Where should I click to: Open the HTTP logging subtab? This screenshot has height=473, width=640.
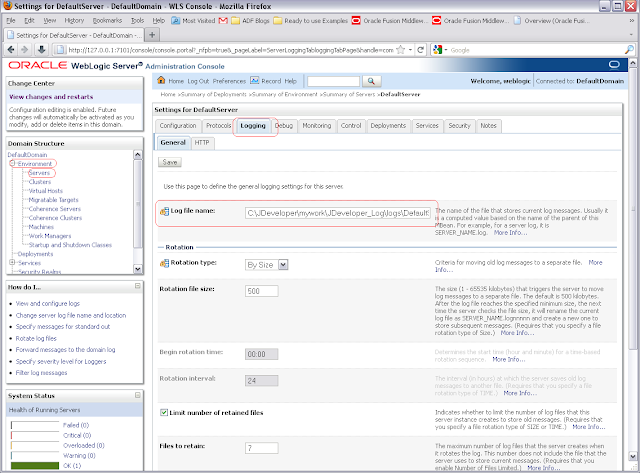[x=202, y=142]
